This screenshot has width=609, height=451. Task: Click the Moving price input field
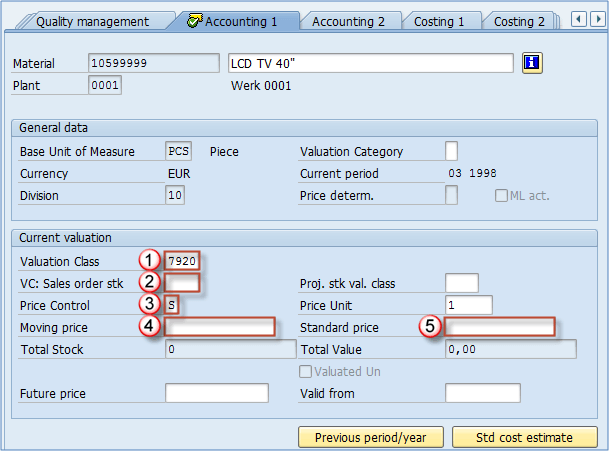tap(220, 328)
